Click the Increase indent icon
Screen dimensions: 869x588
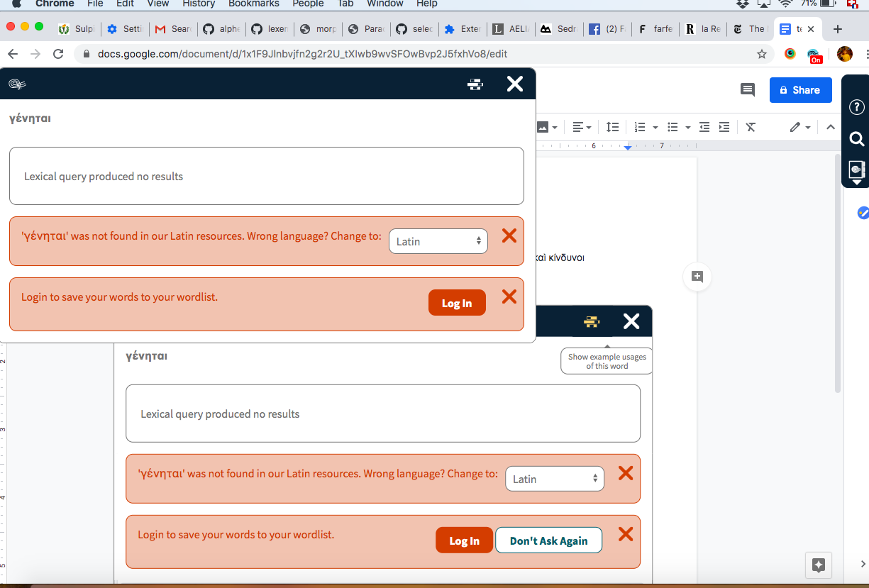[x=723, y=127]
